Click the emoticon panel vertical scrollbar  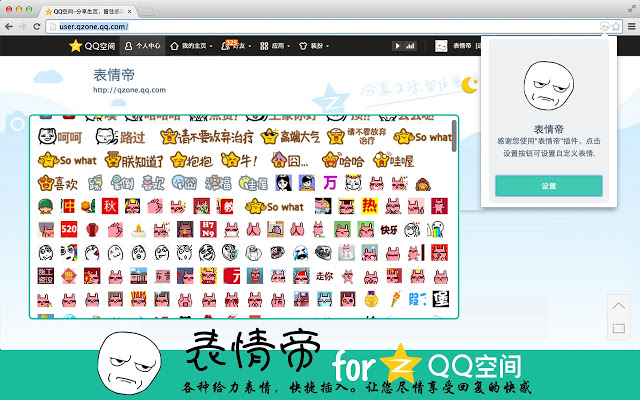[x=454, y=136]
